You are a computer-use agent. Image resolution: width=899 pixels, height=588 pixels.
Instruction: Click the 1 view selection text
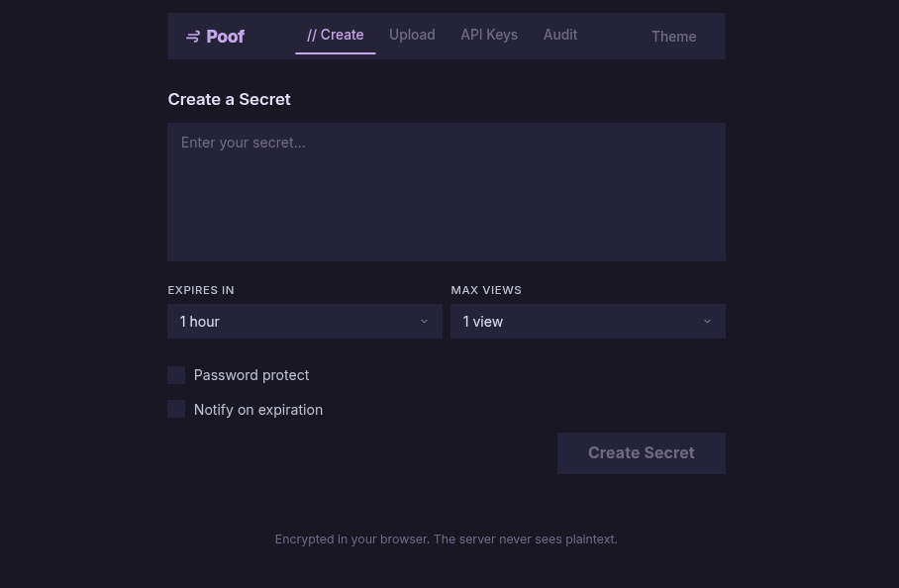point(483,322)
